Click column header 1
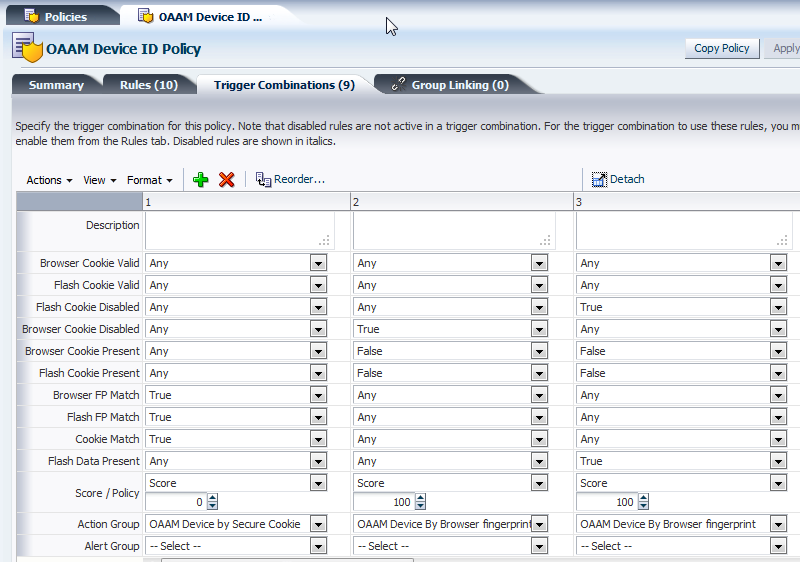Screen dimensions: 800x562 point(246,202)
